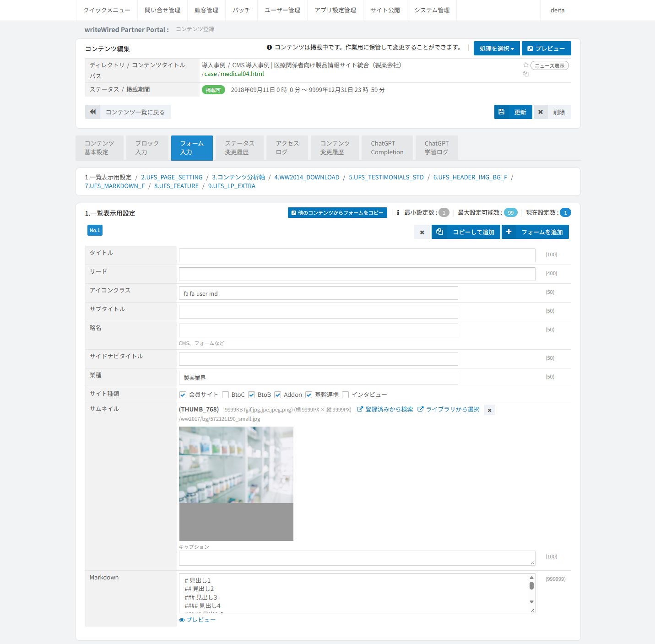The height and width of the screenshot is (644, 655).
Task: Toggle the BtoB checkbox
Action: (x=251, y=395)
